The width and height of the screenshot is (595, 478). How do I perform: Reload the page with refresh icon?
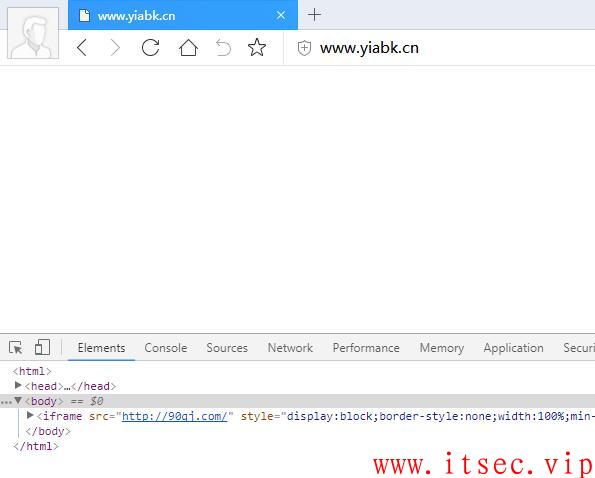pyautogui.click(x=150, y=48)
